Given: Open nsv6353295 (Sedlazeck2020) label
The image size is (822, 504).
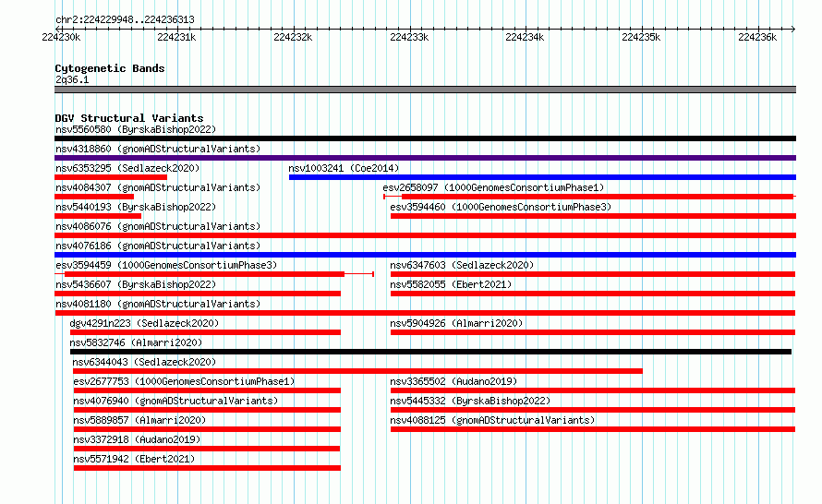Looking at the screenshot, I should (127, 168).
